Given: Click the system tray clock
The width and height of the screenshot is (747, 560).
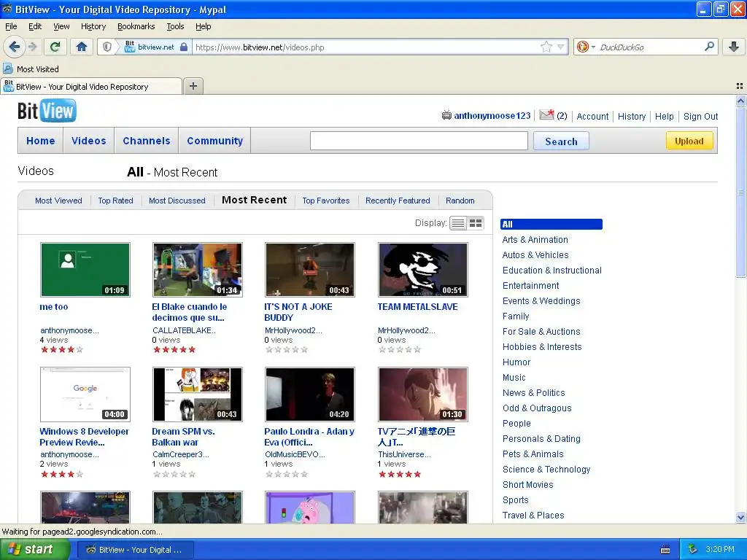Looking at the screenshot, I should point(720,549).
